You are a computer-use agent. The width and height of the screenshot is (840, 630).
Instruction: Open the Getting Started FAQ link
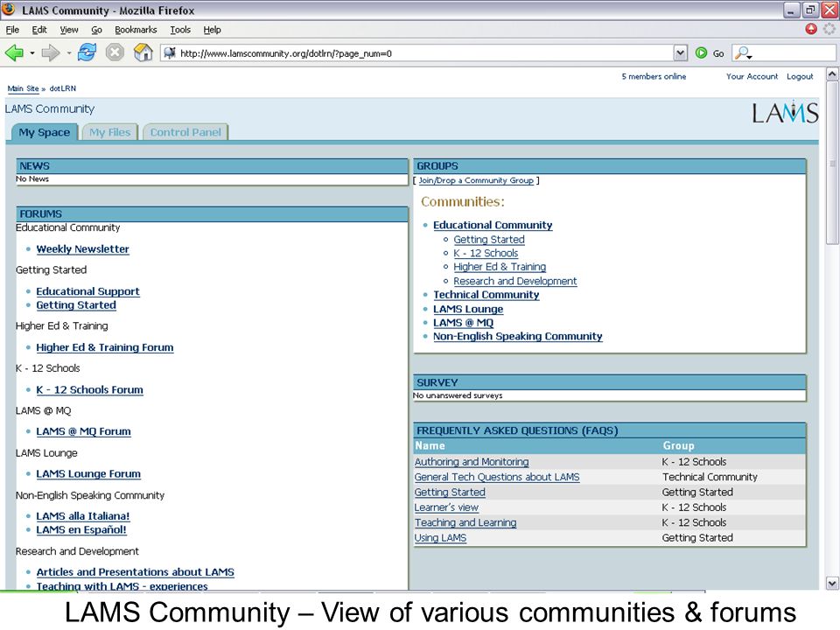click(450, 493)
